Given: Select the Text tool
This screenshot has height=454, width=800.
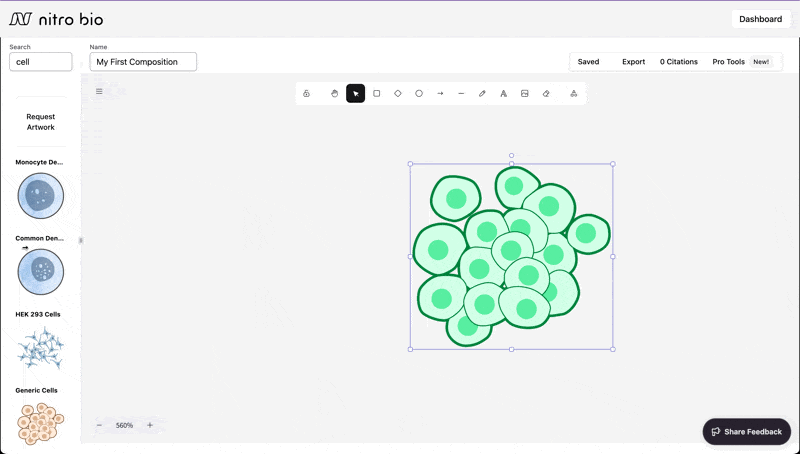Looking at the screenshot, I should tap(503, 93).
